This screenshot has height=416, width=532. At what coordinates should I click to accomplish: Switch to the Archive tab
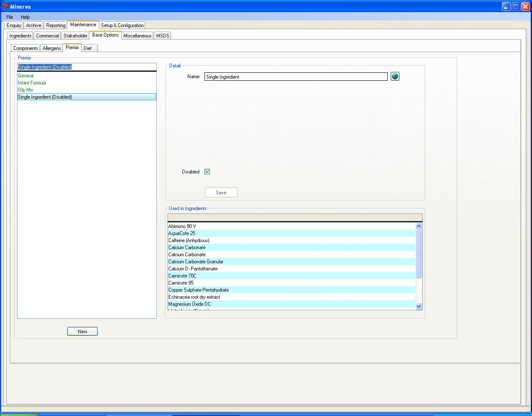[x=34, y=25]
